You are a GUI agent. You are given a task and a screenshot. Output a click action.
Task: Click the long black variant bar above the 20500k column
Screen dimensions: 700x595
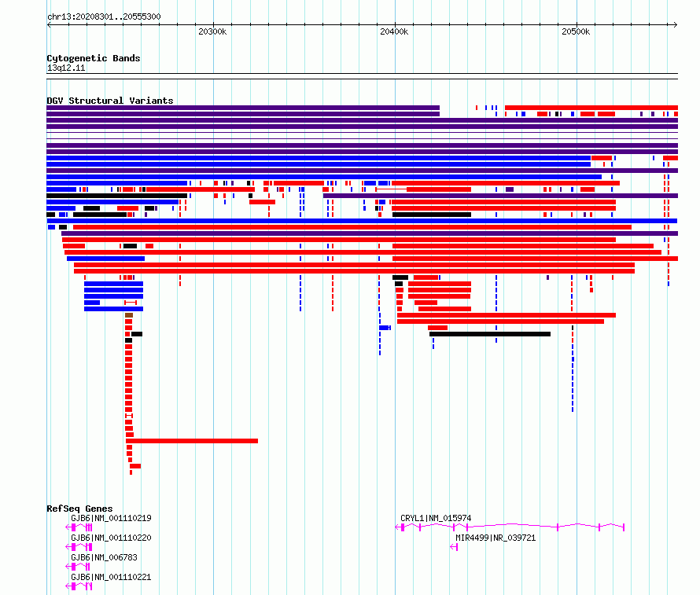coord(490,334)
